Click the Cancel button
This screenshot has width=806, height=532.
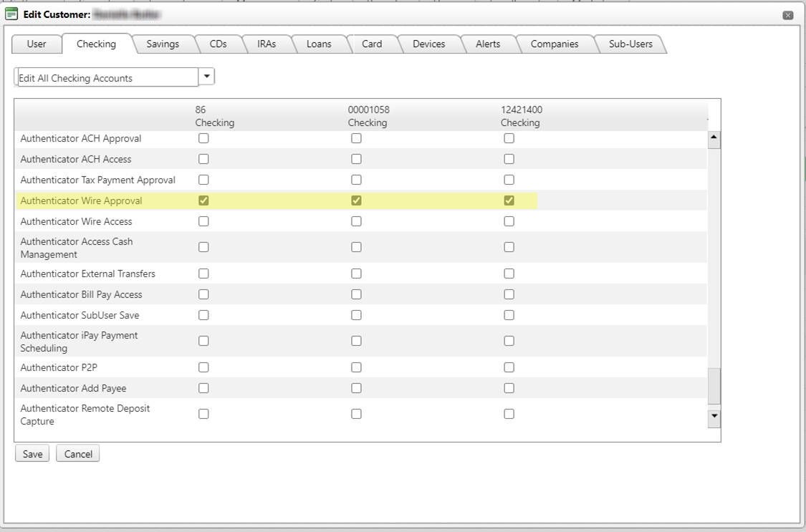pos(78,454)
